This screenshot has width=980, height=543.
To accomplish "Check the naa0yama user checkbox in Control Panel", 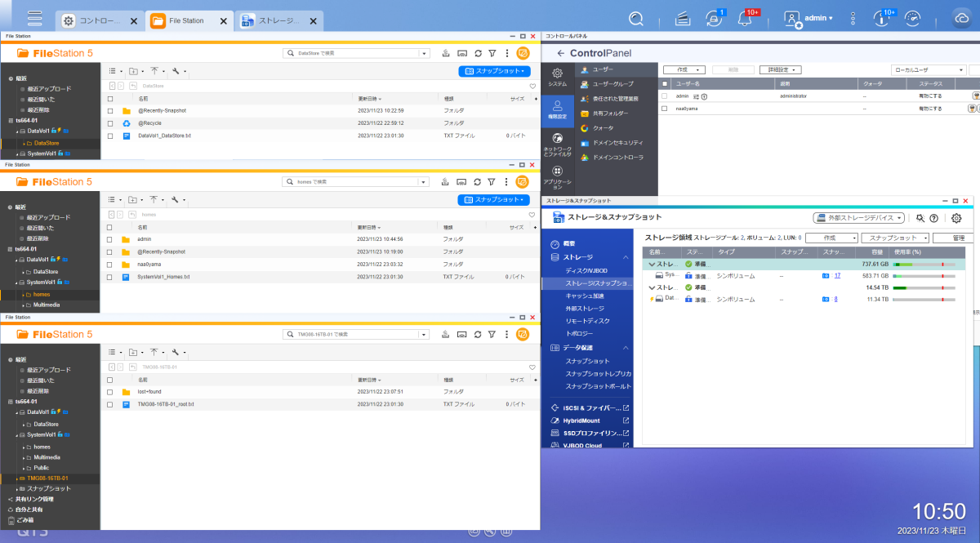I will [665, 108].
